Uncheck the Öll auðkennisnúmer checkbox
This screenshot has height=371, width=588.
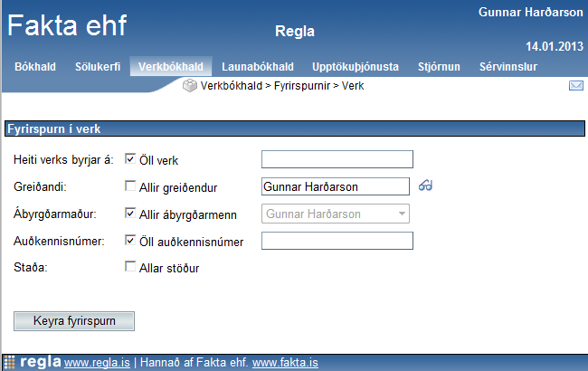point(131,241)
